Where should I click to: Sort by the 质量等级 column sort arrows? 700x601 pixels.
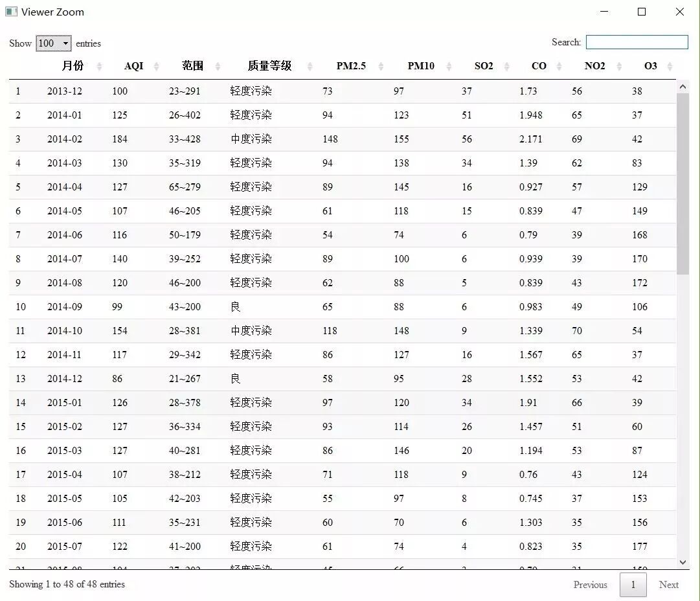tap(310, 67)
